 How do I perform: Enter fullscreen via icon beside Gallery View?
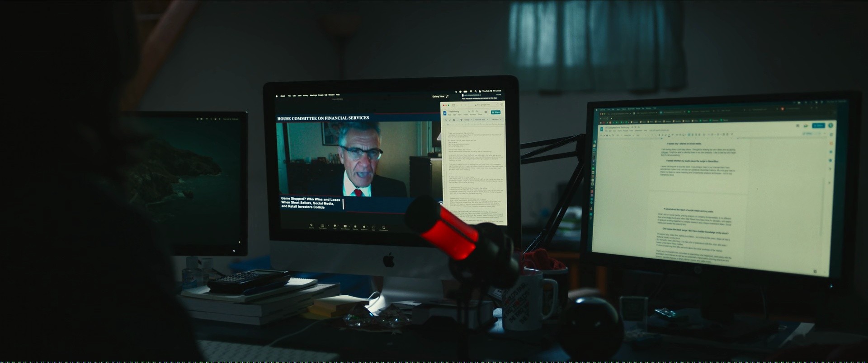pyautogui.click(x=447, y=97)
